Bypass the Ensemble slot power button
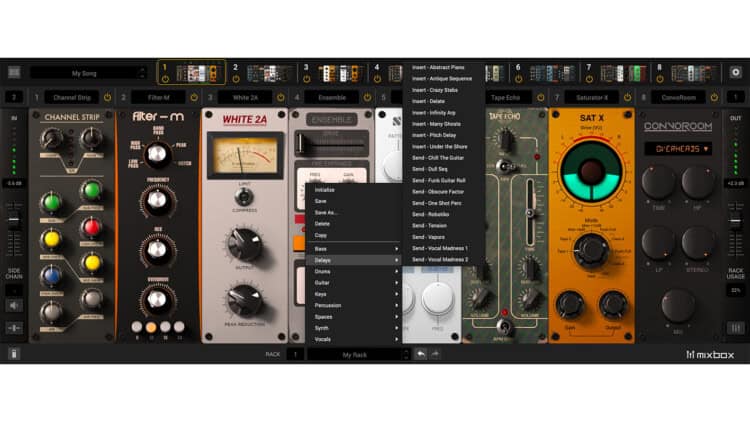Viewport: 750px width, 422px height. point(367,98)
